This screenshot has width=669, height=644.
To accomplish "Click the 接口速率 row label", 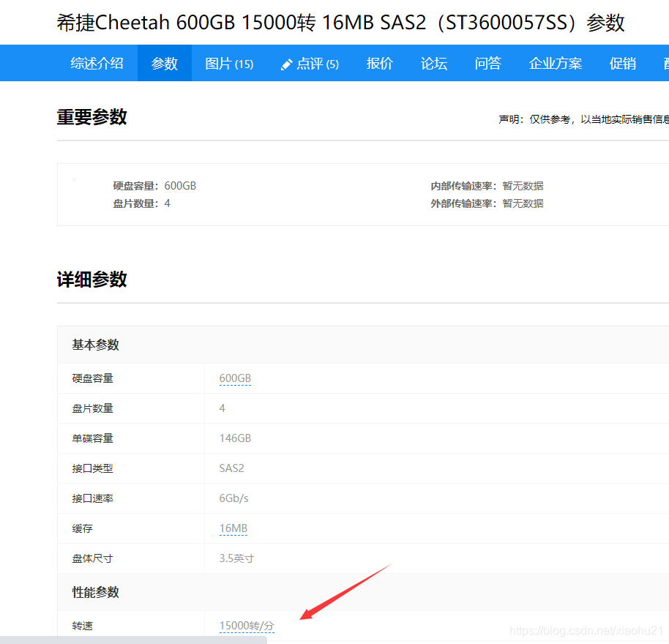I will pos(92,498).
